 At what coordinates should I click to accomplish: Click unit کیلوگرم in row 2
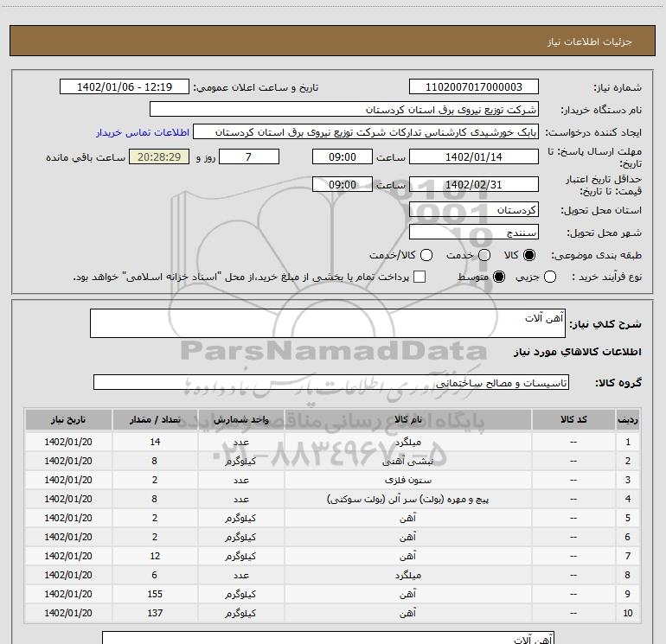(x=240, y=462)
